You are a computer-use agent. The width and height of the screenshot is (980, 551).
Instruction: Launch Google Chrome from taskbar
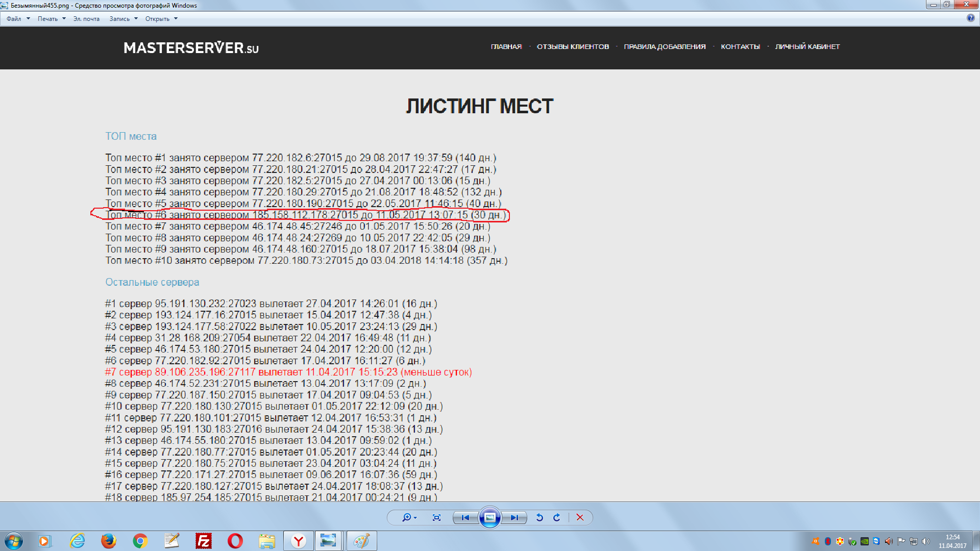click(x=140, y=541)
